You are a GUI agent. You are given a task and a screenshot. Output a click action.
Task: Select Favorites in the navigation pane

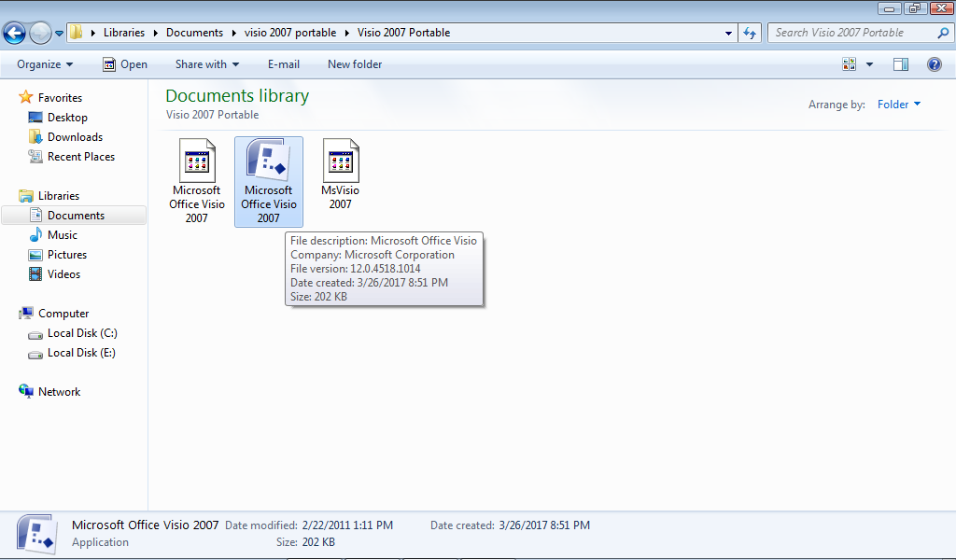pyautogui.click(x=60, y=97)
